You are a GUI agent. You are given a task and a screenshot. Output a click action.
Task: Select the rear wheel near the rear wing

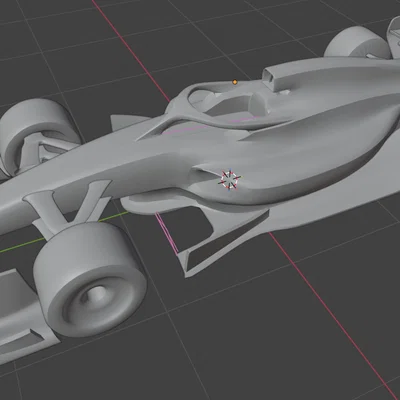point(358,42)
